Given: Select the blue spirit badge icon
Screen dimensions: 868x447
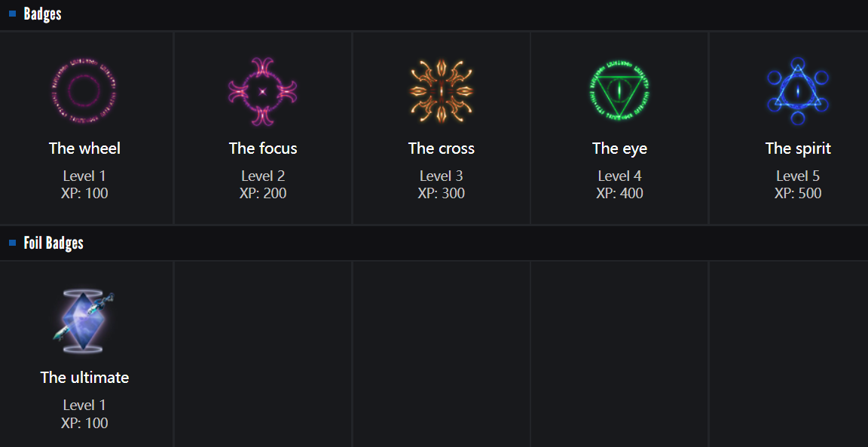Looking at the screenshot, I should coord(798,92).
